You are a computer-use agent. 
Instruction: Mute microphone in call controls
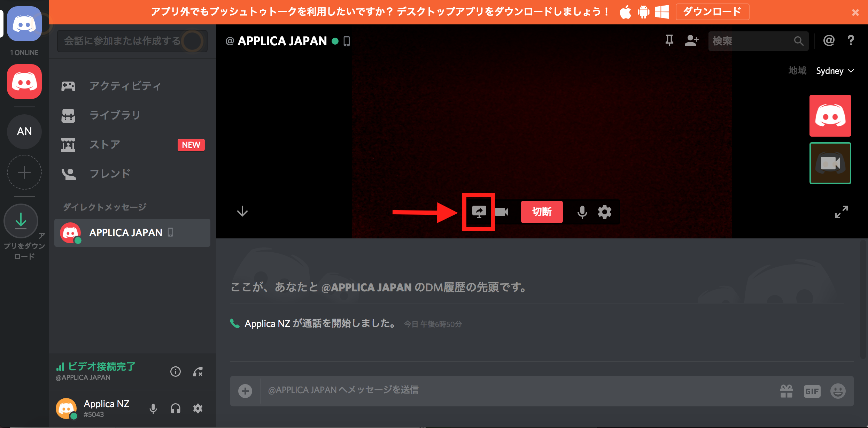582,212
